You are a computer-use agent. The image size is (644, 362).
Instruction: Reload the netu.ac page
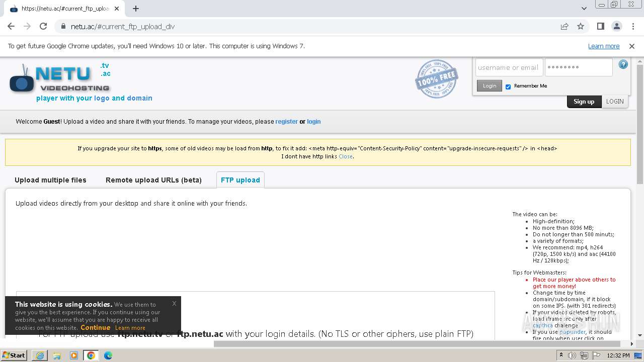[43, 27]
